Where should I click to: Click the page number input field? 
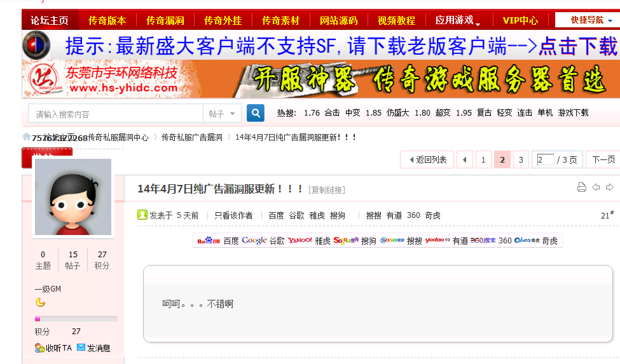click(x=545, y=159)
